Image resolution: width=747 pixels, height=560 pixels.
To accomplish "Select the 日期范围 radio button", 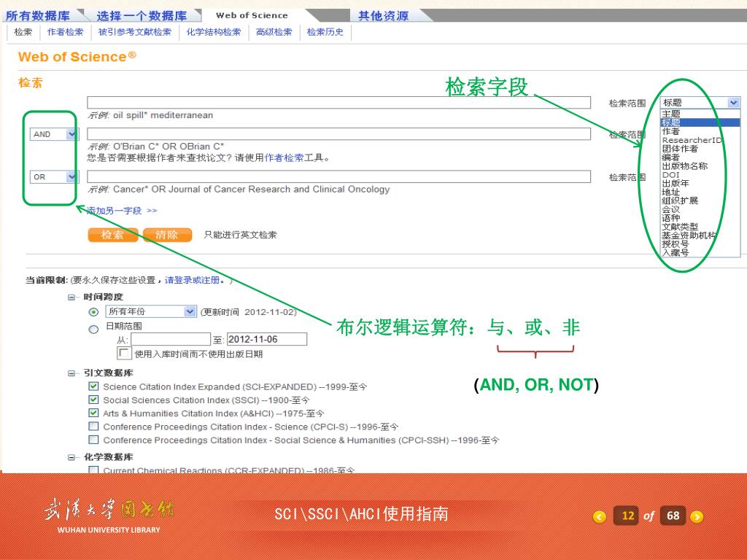I will pos(94,329).
